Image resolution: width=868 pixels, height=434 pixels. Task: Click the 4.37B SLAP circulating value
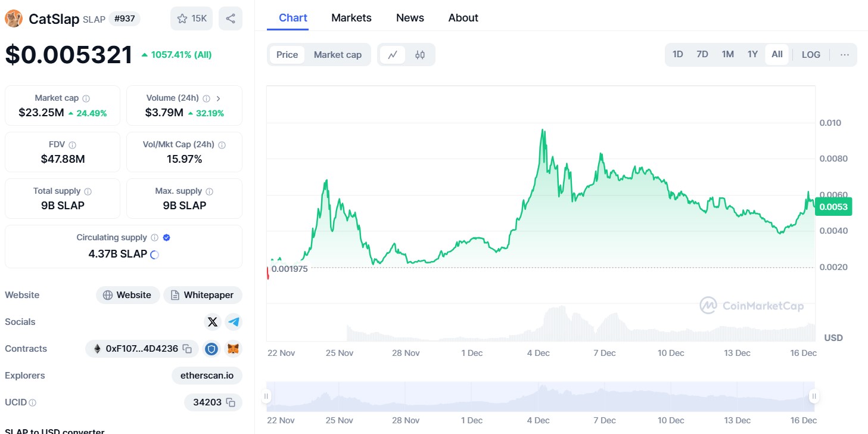click(117, 254)
